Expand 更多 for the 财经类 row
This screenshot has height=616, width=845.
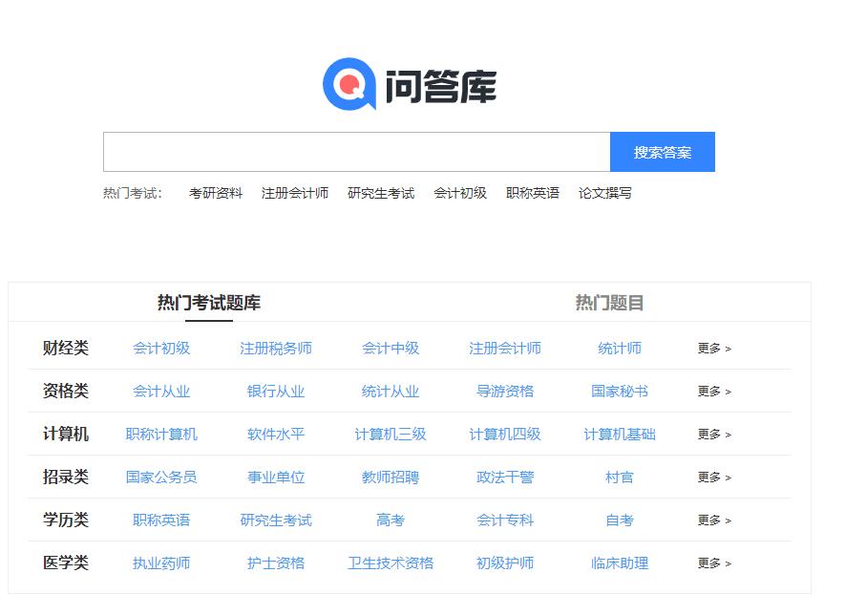pyautogui.click(x=712, y=349)
